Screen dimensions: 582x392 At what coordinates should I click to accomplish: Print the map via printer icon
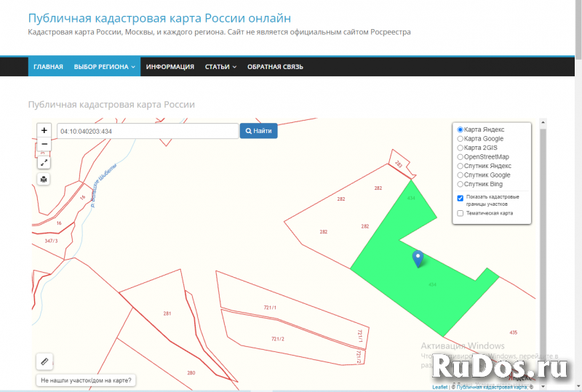(44, 180)
